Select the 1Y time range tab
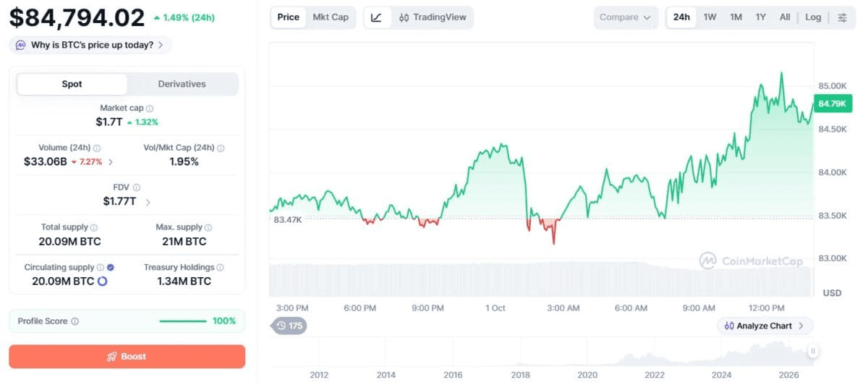Viewport: 868px width, 385px height. point(761,17)
